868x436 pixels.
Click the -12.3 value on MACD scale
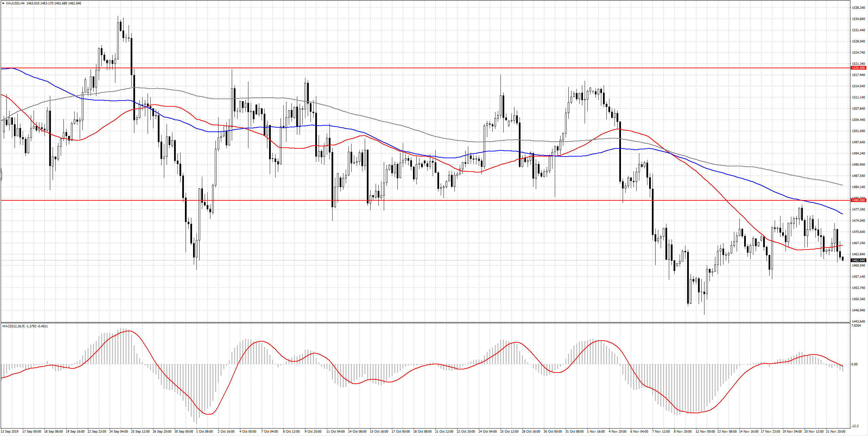tap(855, 426)
